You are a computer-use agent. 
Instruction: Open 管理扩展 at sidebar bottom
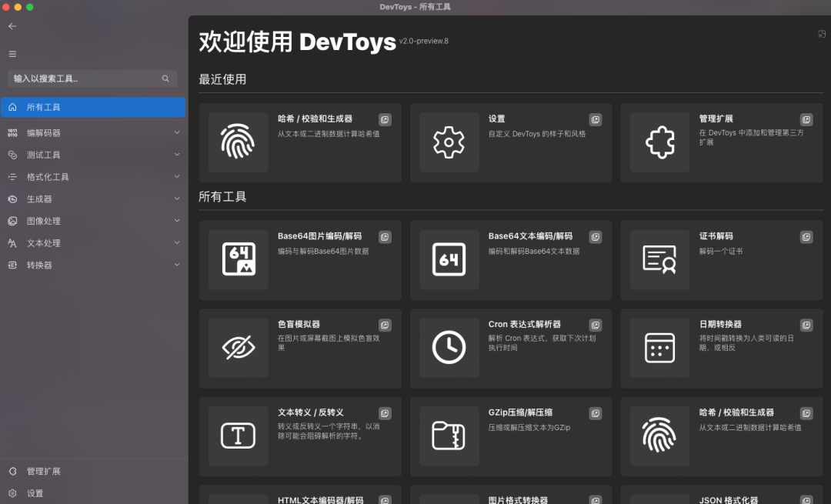[x=93, y=471]
